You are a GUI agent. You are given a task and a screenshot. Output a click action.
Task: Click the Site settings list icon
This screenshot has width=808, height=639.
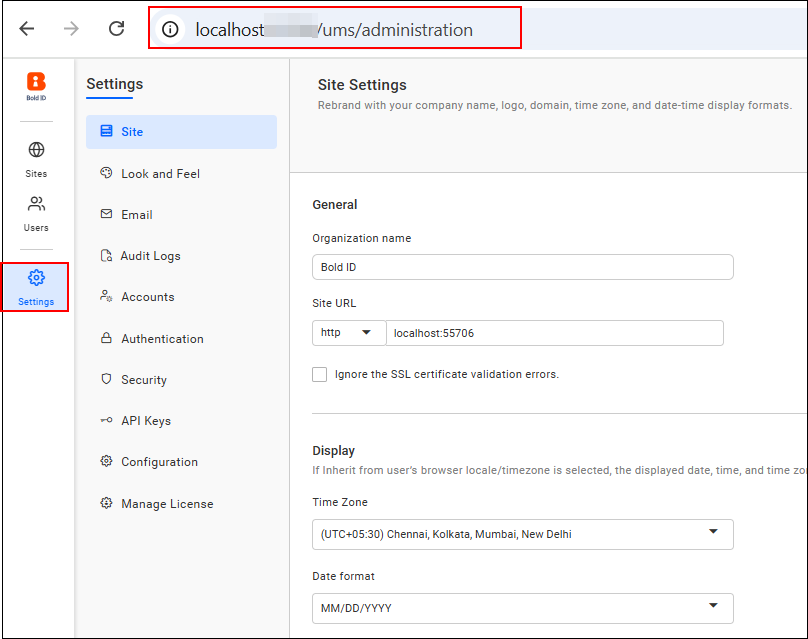click(106, 131)
